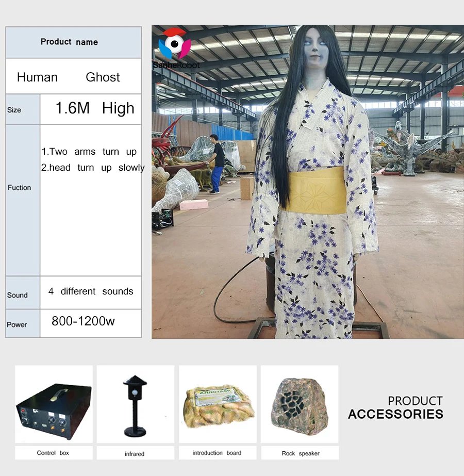Toggle the Fuction specification row

coord(20,188)
